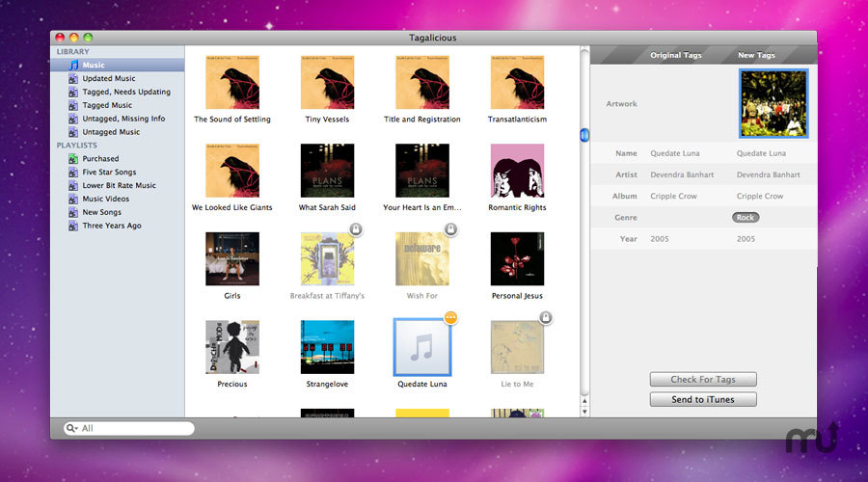Click the Check For Tags button
The height and width of the screenshot is (482, 868).
[x=703, y=380]
